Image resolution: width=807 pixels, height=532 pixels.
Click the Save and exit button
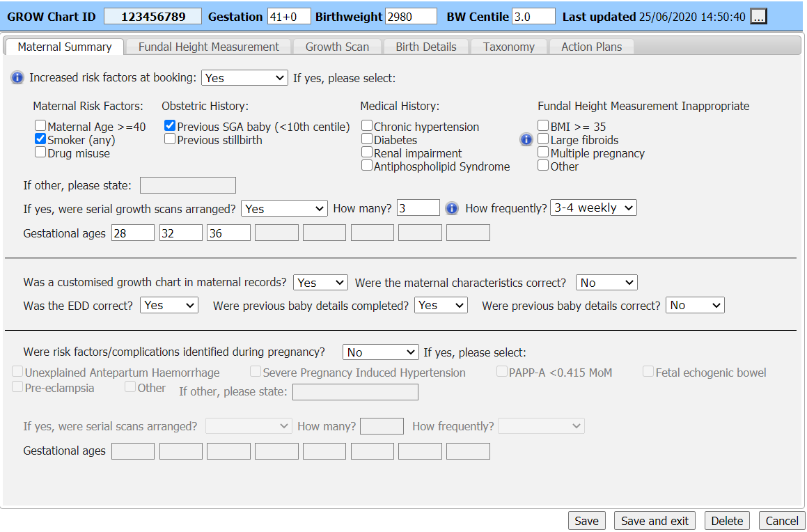point(654,520)
